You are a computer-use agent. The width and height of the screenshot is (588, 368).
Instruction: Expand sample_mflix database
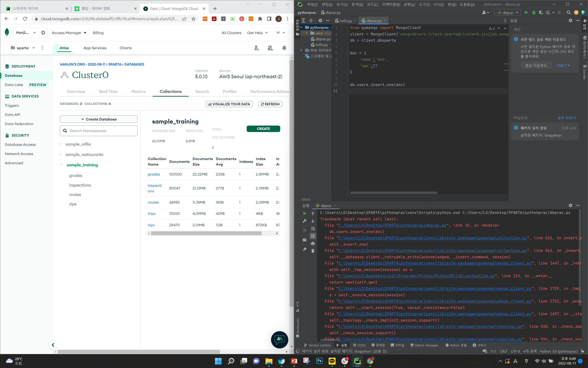point(61,144)
